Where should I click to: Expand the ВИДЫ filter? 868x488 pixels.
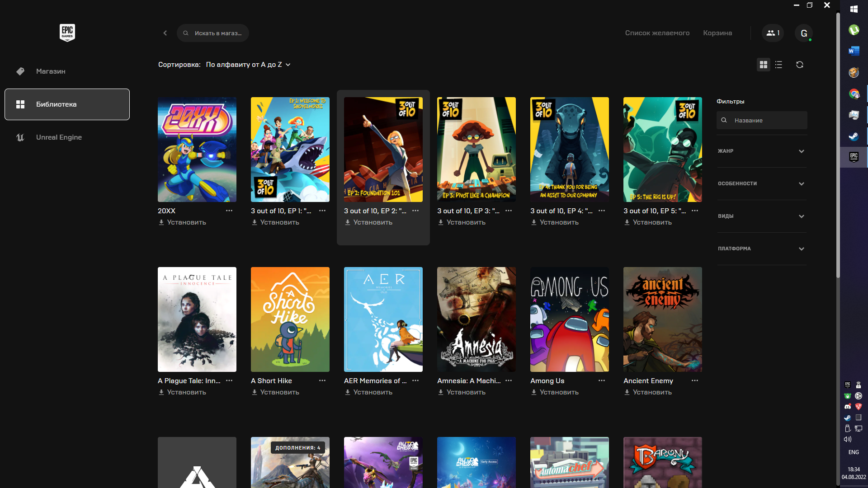pos(762,216)
